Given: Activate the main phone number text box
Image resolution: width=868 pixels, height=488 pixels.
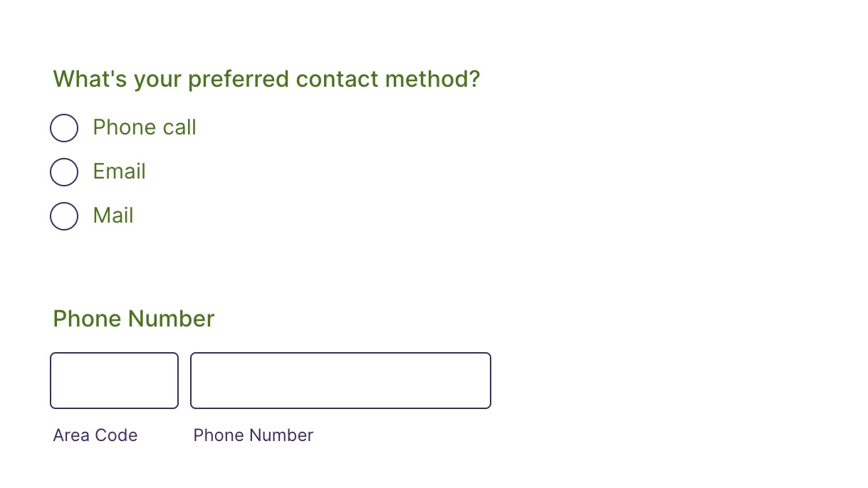Looking at the screenshot, I should coord(340,381).
